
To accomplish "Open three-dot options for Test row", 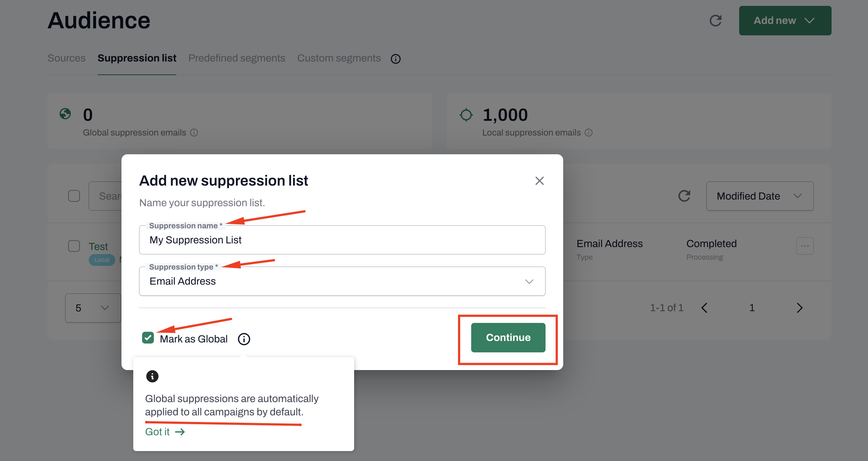I will coord(805,246).
